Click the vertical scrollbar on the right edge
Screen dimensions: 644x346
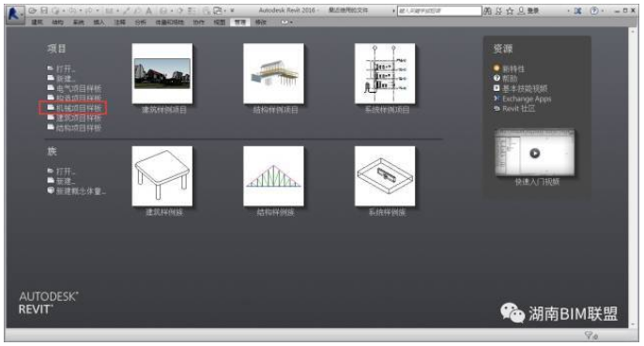633,177
